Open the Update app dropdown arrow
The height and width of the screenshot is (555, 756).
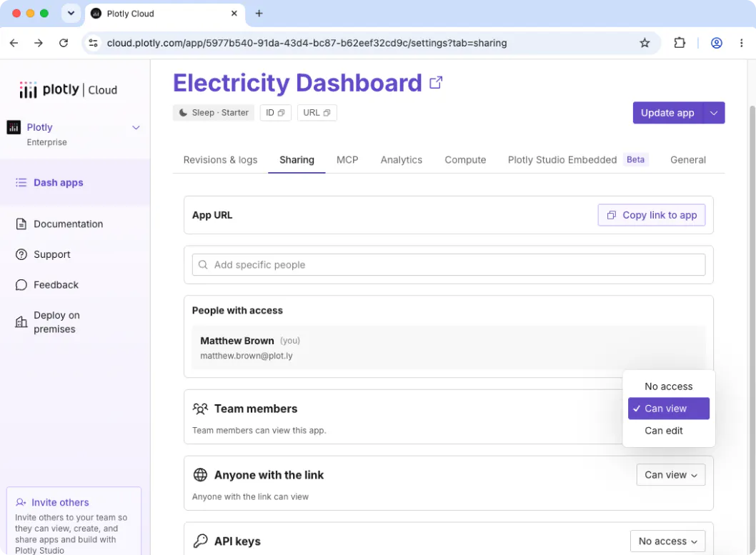[x=714, y=113]
